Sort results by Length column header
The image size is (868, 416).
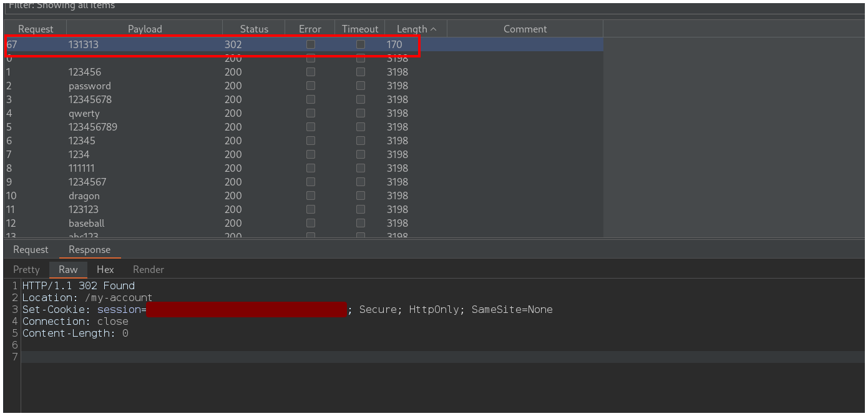coord(416,29)
